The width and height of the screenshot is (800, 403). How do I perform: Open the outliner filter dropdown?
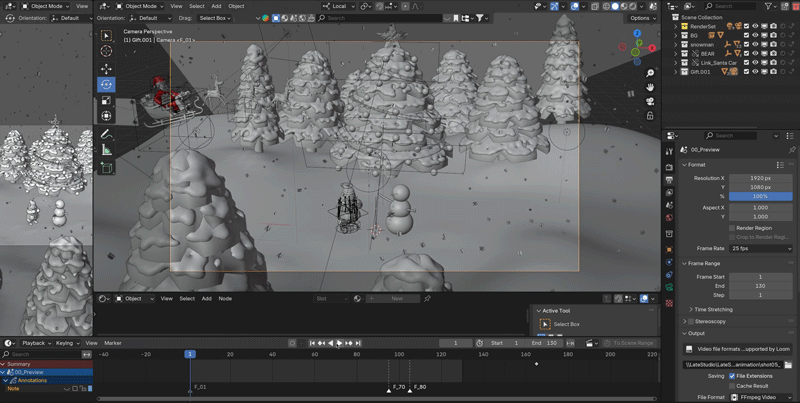[x=771, y=6]
